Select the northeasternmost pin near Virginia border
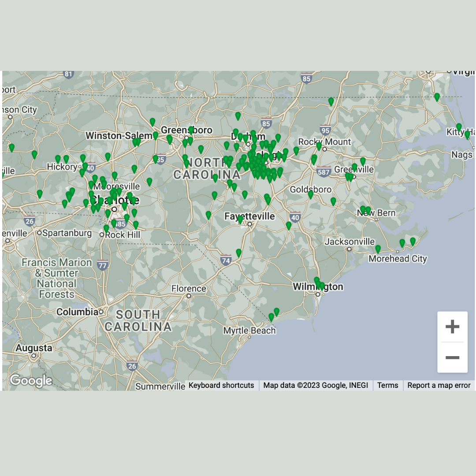 437,97
